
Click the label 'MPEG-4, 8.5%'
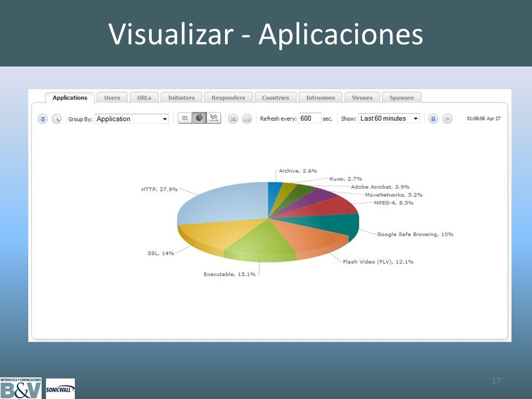click(393, 203)
